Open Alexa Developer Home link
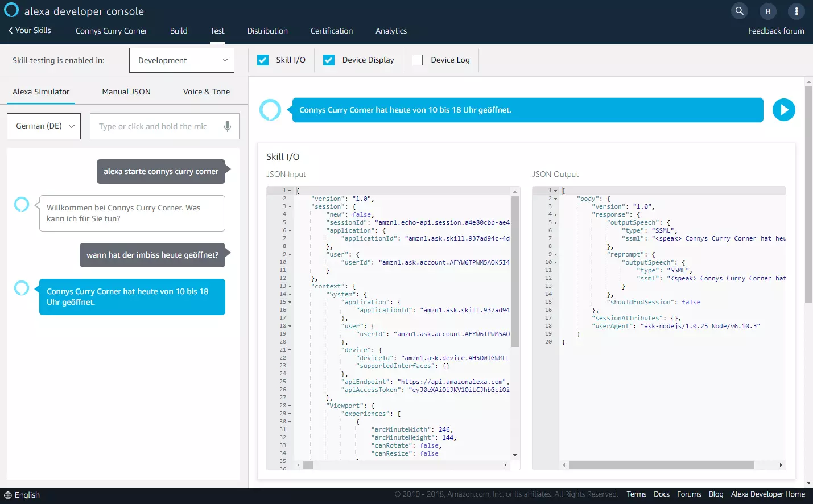 (x=768, y=494)
